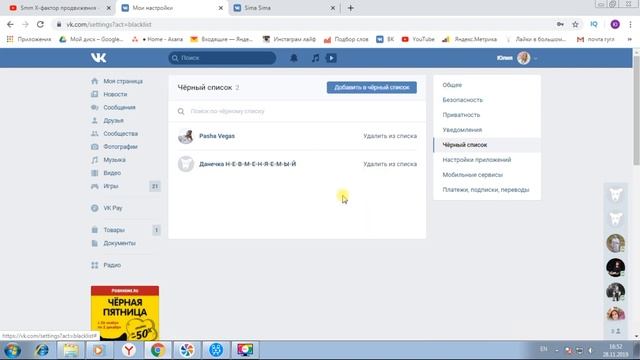
Task: Open Pasha Vegas profile name
Action: pyautogui.click(x=217, y=136)
